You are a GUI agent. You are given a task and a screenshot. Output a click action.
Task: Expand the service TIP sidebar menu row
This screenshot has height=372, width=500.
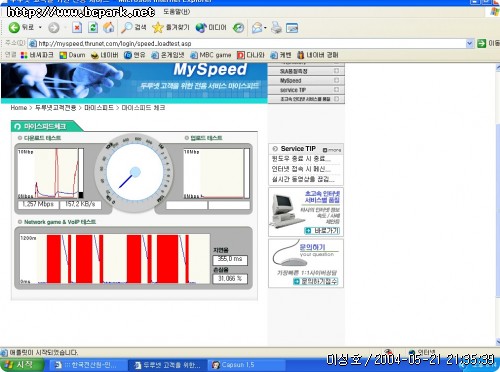(306, 90)
